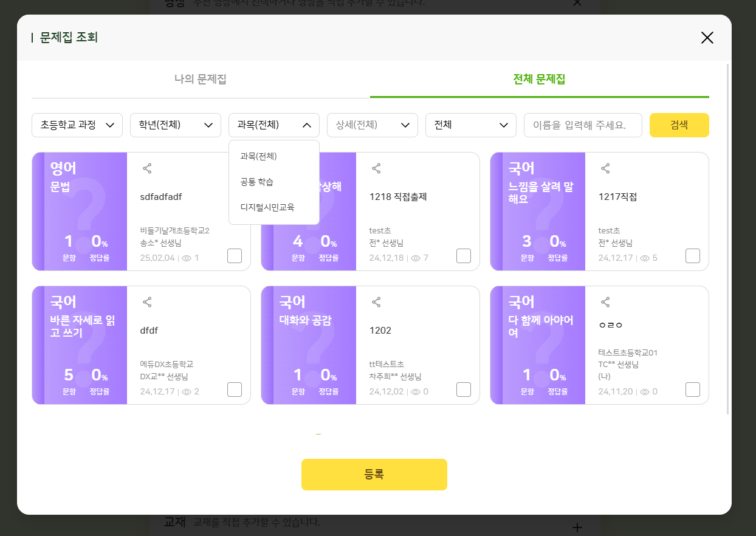Click share icon on 1202 card
The width and height of the screenshot is (756, 536).
[376, 302]
